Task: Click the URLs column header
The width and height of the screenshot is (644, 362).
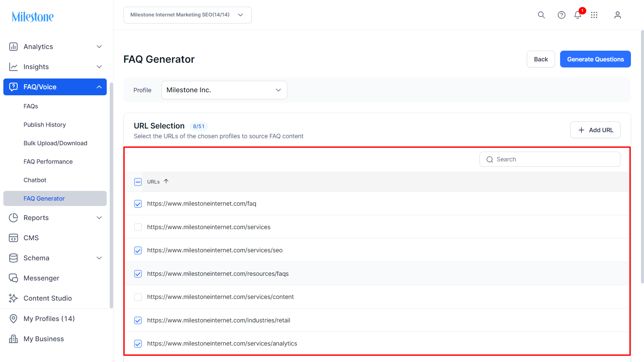Action: [x=153, y=182]
